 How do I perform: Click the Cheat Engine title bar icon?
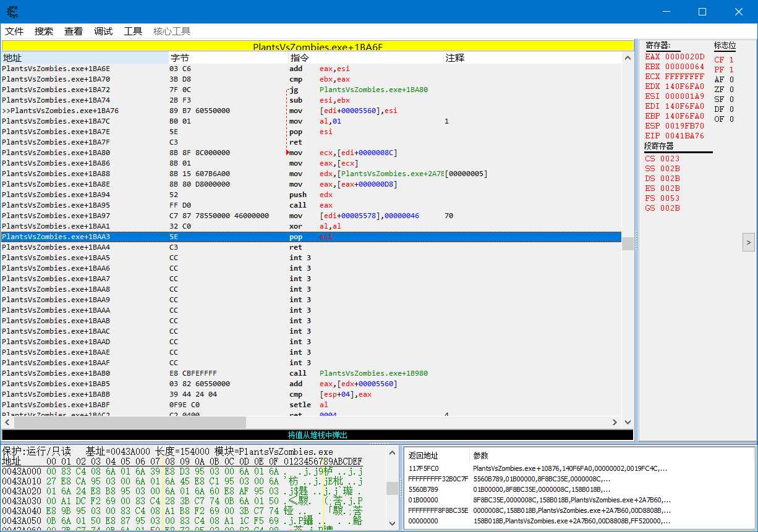pos(12,12)
